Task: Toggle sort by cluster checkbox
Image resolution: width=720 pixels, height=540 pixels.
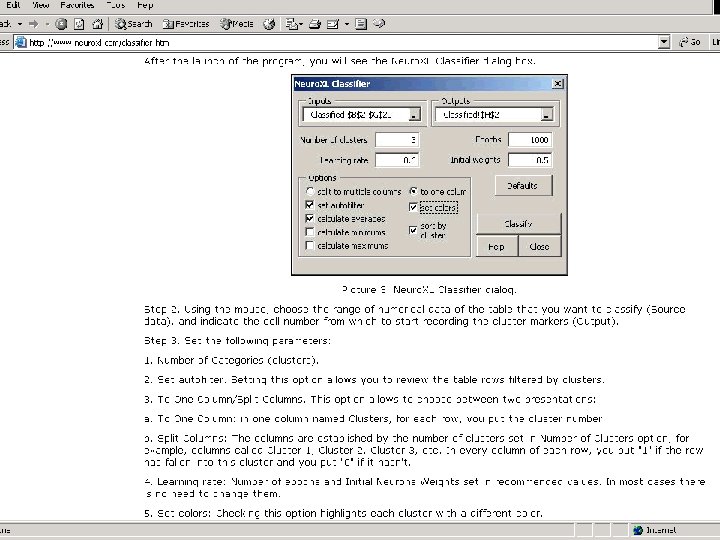Action: point(413,230)
